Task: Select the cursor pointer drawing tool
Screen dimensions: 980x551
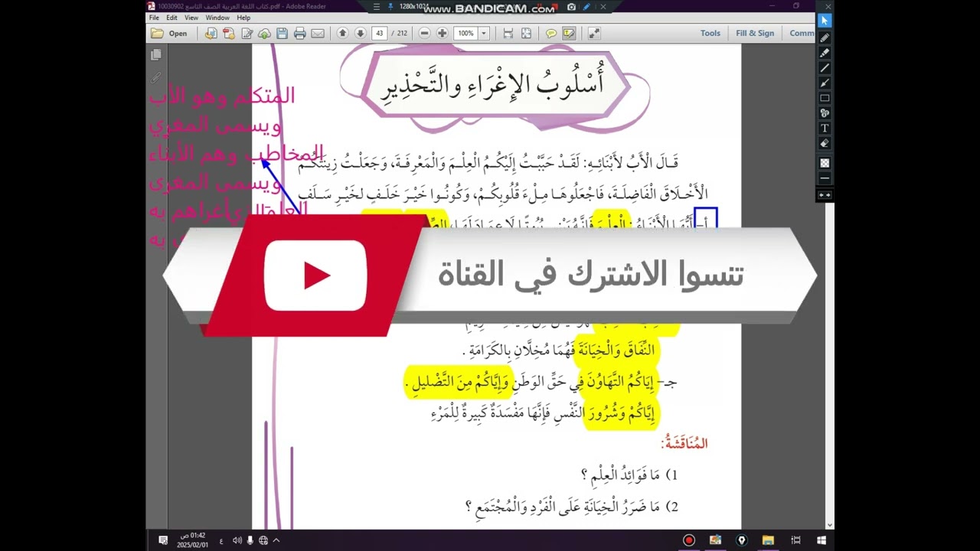Action: click(x=825, y=21)
